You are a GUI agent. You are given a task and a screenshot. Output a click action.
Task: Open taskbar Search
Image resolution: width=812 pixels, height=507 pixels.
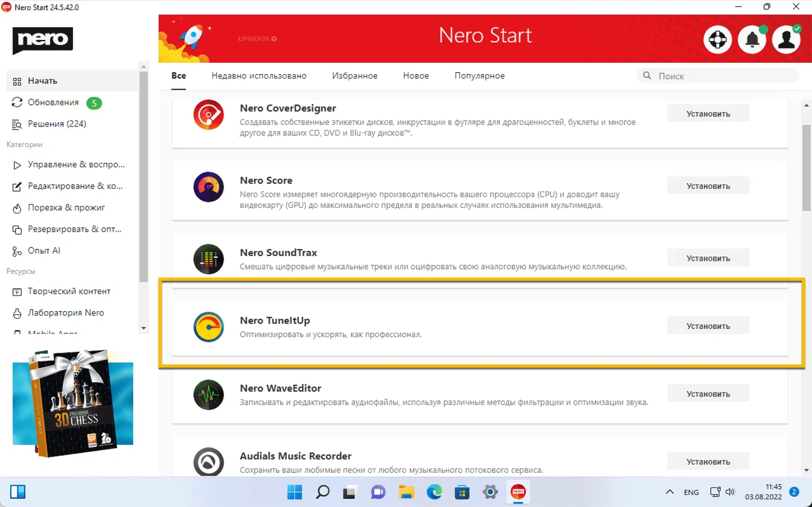point(323,492)
